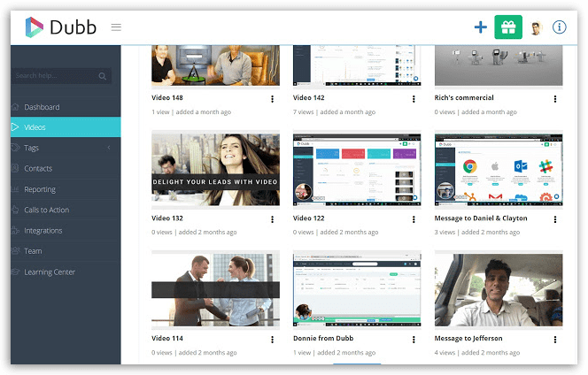
Task: Select the Videos sidebar item
Action: 35,127
